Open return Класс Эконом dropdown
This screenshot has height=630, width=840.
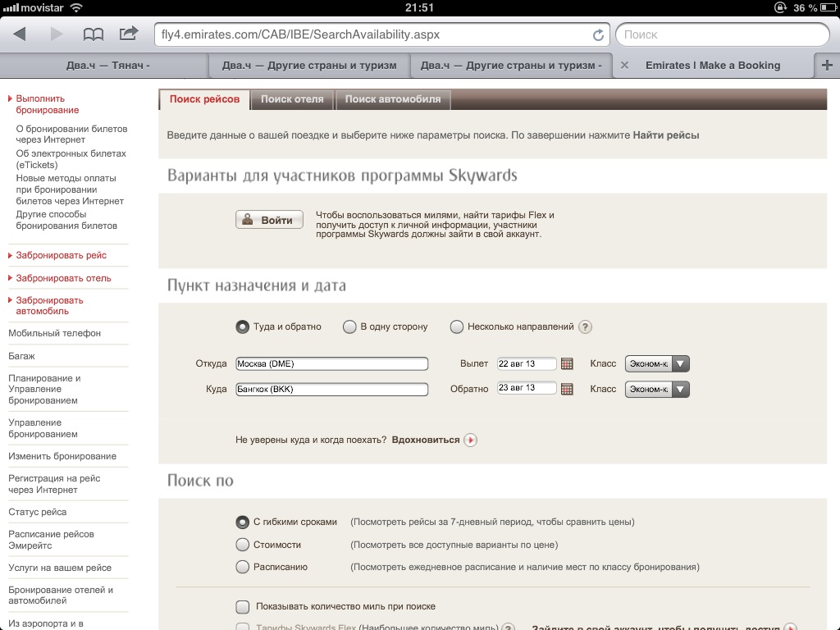(x=657, y=389)
